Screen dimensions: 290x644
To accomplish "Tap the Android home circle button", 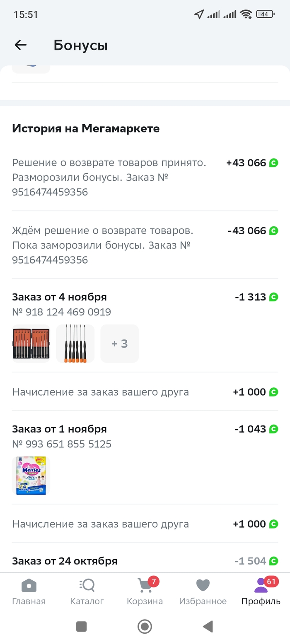I will tap(145, 627).
